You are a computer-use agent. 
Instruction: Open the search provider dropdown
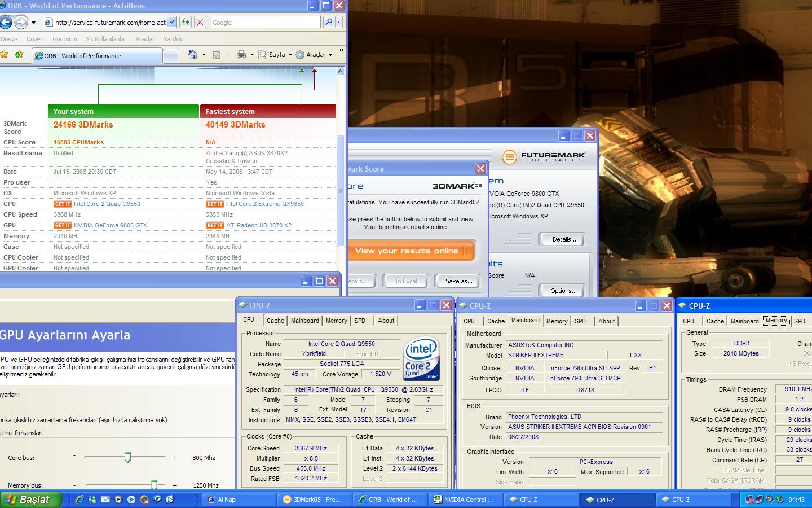point(339,23)
